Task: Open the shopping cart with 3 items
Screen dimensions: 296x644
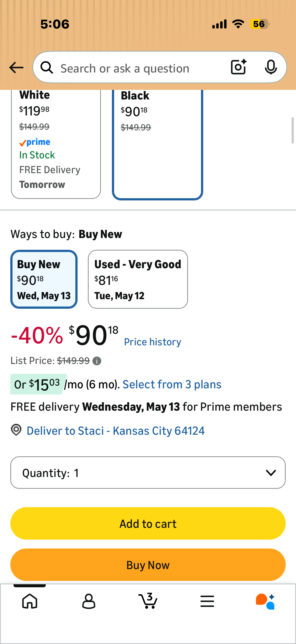Action: [148, 601]
